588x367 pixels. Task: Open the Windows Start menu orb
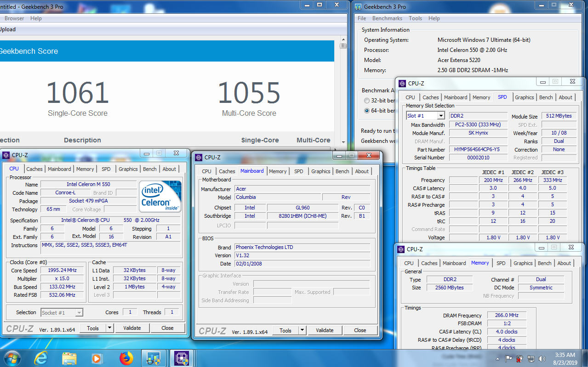point(12,358)
